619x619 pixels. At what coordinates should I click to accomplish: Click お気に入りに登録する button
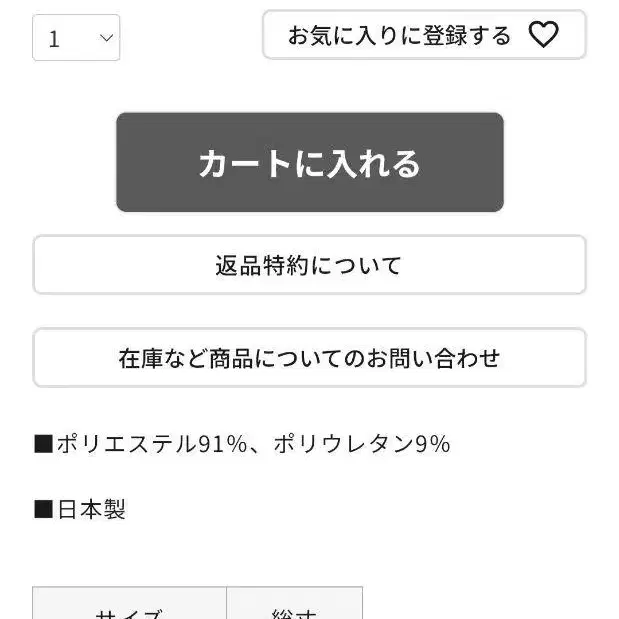424,35
